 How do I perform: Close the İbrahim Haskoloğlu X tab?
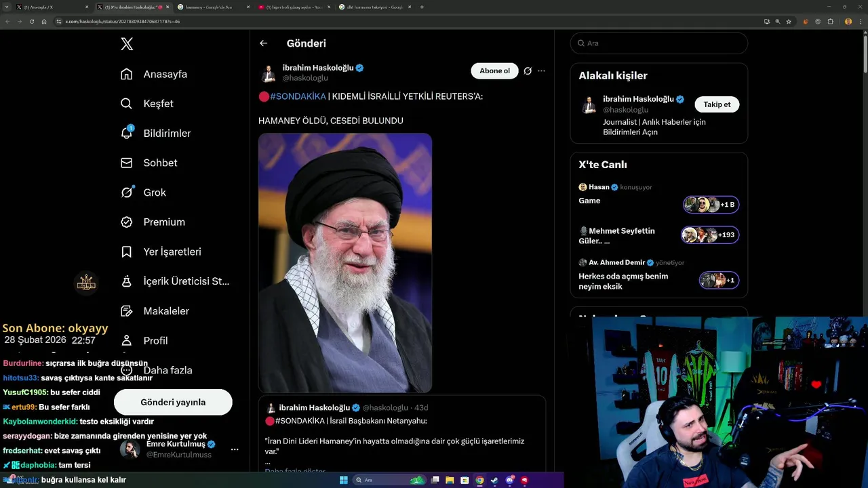(x=167, y=7)
